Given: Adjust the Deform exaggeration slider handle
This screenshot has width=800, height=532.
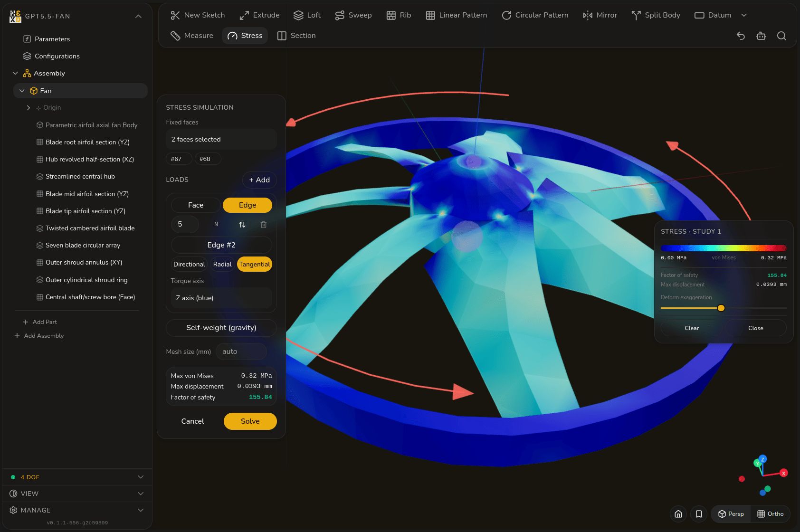Looking at the screenshot, I should (721, 308).
